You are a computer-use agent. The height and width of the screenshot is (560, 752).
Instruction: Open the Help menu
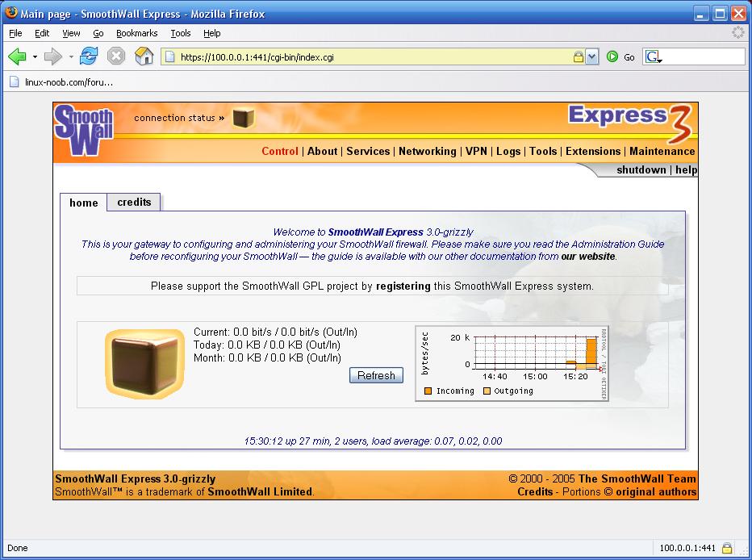[211, 33]
